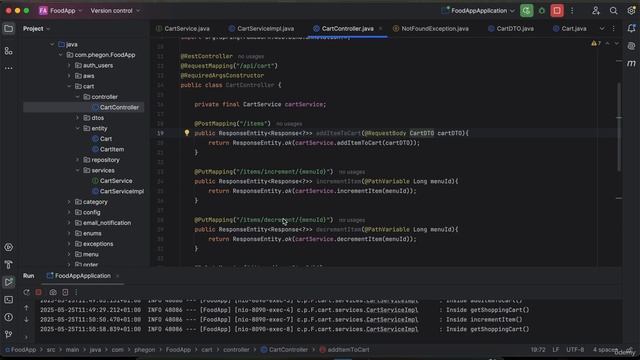Open the Maven tool window
This screenshot has height=360, width=640.
[631, 63]
